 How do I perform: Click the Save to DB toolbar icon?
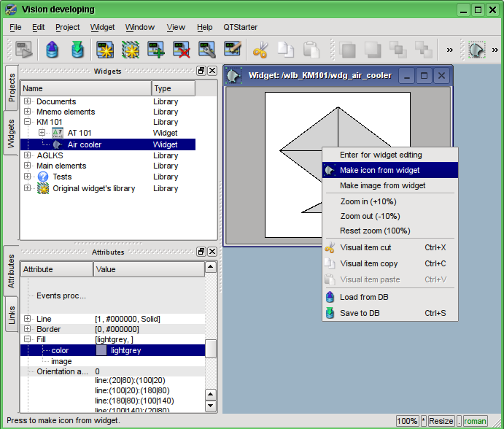(77, 50)
